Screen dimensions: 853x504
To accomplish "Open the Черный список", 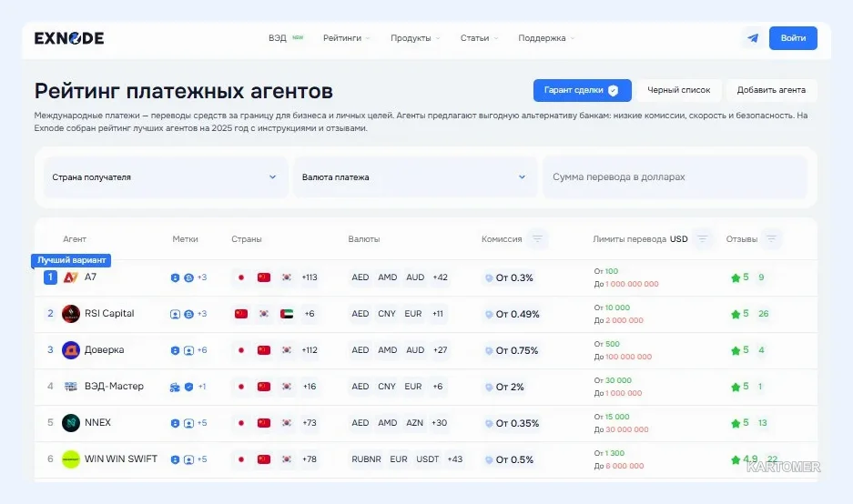I will point(679,90).
